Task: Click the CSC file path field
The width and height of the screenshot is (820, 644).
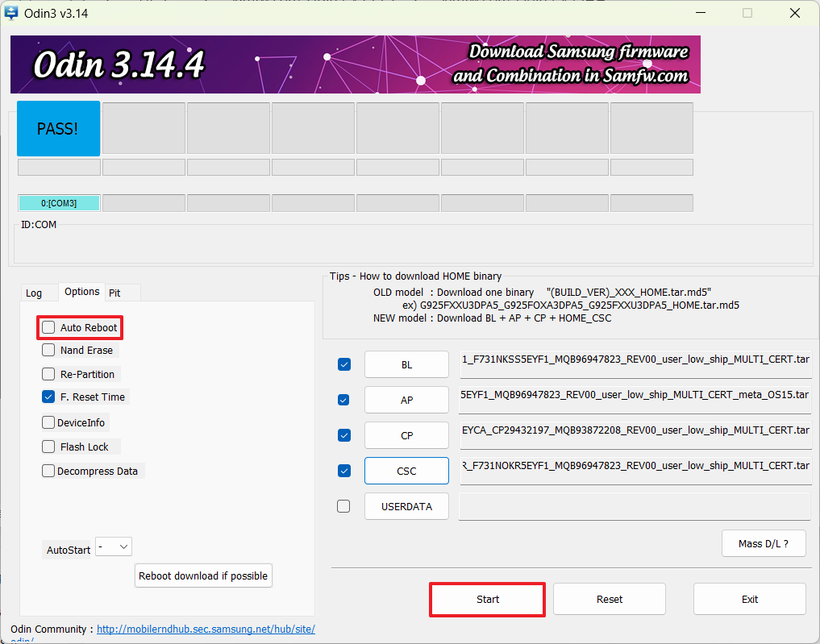Action: [x=635, y=471]
